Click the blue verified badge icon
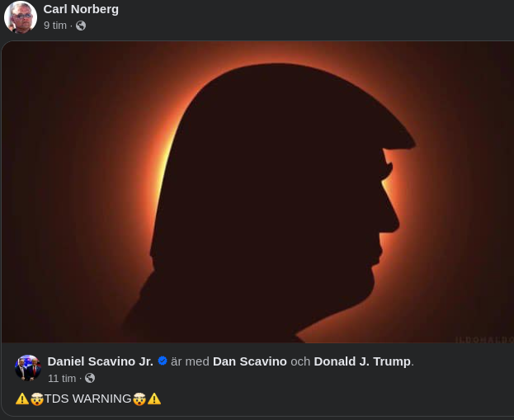This screenshot has height=420, width=514. click(163, 361)
